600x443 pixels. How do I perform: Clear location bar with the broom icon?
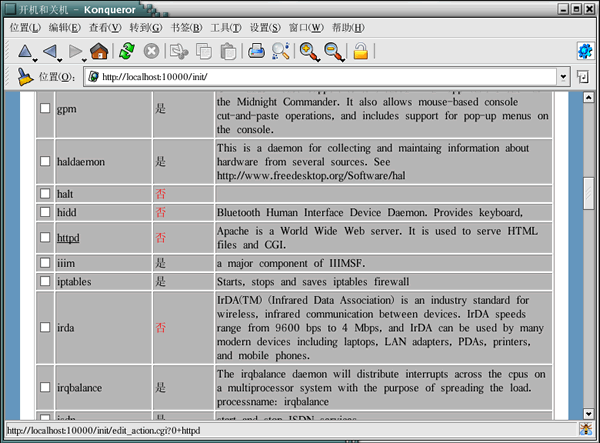click(25, 77)
